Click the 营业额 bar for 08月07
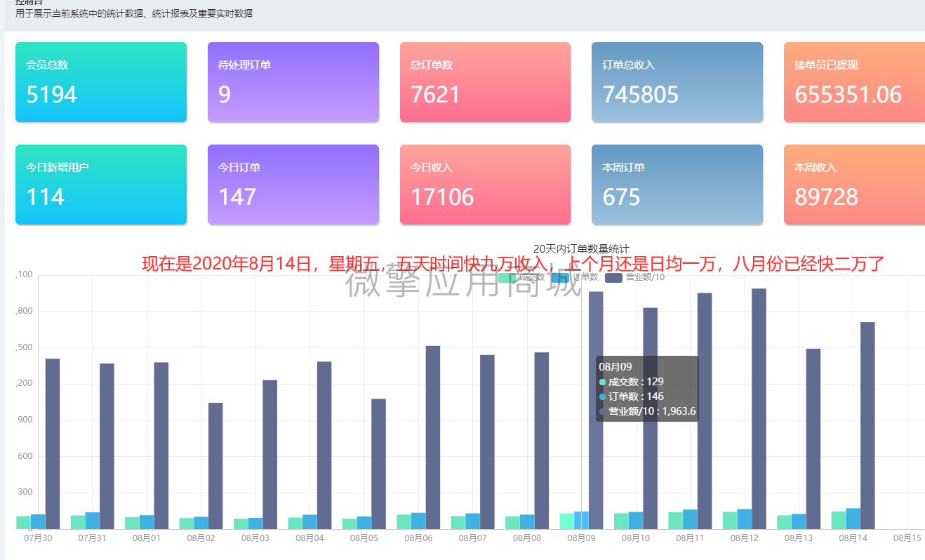 pos(487,442)
